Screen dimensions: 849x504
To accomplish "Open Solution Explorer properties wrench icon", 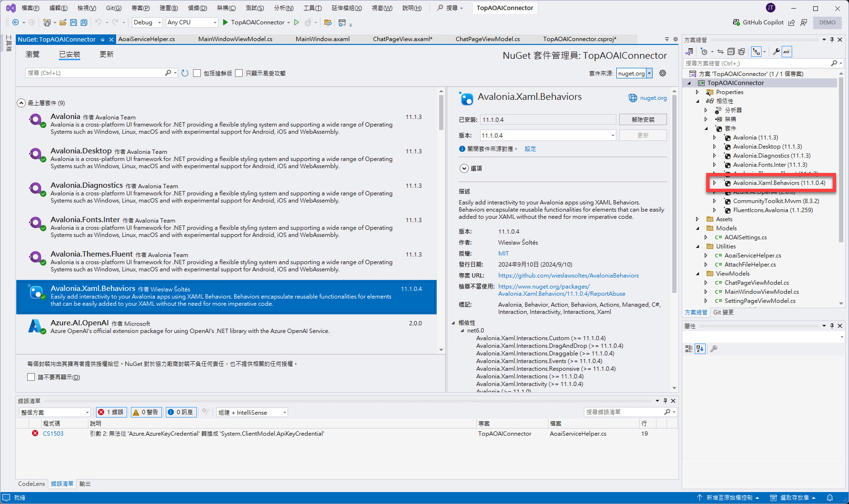I will coord(776,52).
